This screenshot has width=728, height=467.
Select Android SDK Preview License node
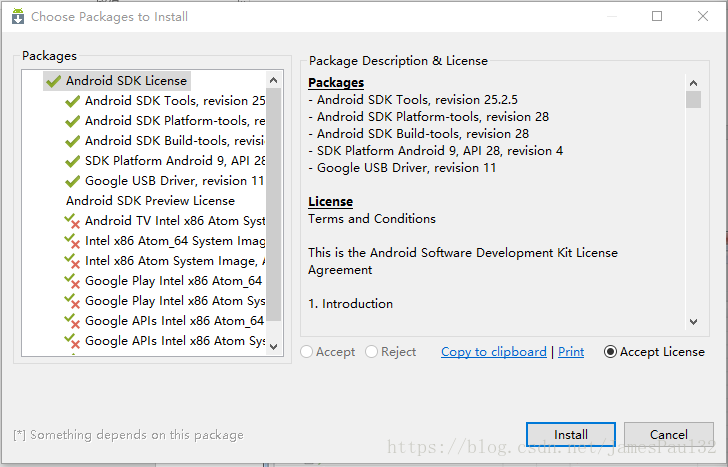pyautogui.click(x=150, y=201)
